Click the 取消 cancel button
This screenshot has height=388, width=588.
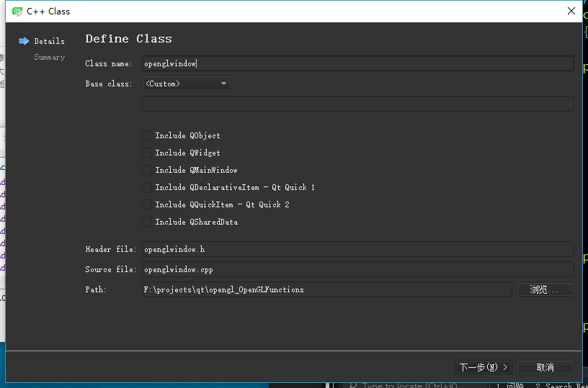tap(545, 367)
